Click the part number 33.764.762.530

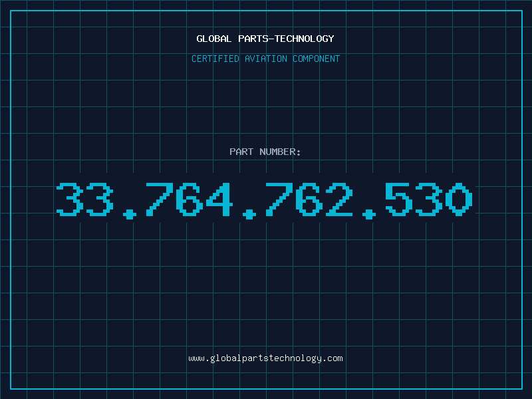click(264, 200)
